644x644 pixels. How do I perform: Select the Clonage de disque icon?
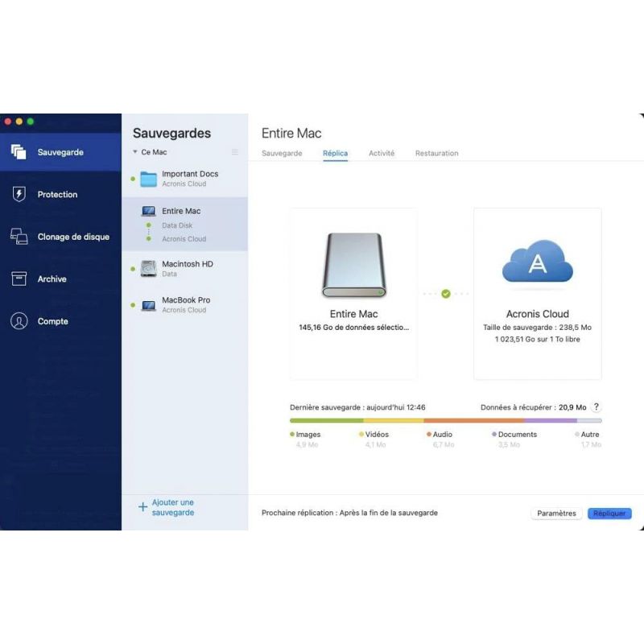(x=19, y=237)
